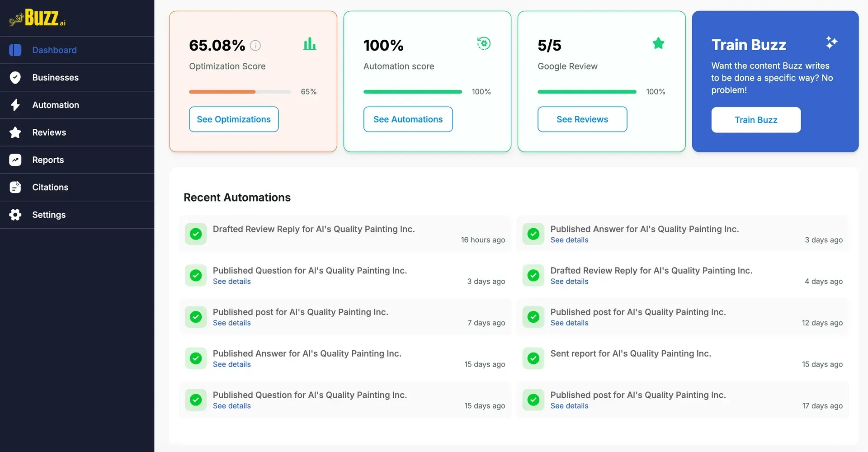The height and width of the screenshot is (452, 868).
Task: Open Citations from the sidebar
Action: [x=77, y=187]
